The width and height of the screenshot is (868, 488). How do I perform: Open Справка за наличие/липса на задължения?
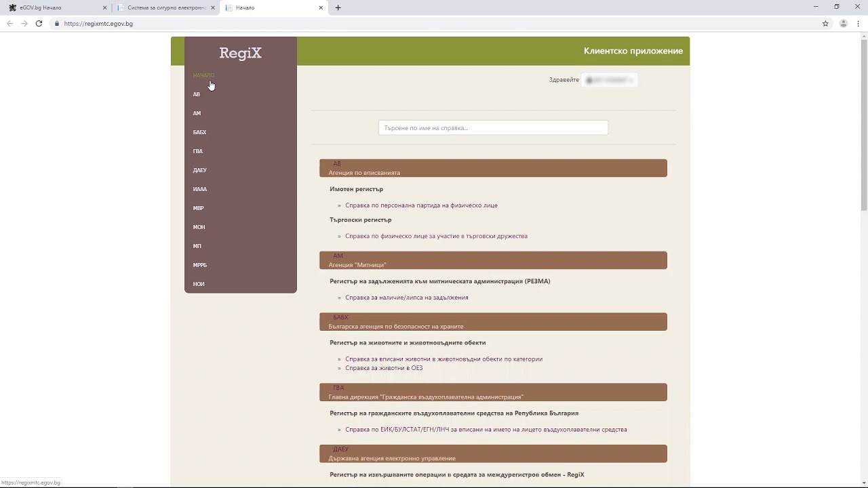[406, 298]
